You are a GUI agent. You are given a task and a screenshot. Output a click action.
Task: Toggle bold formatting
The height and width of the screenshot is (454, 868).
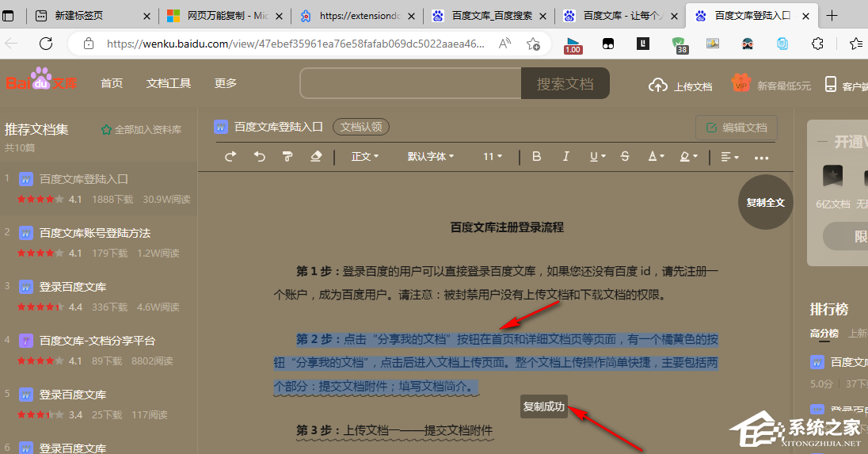536,157
